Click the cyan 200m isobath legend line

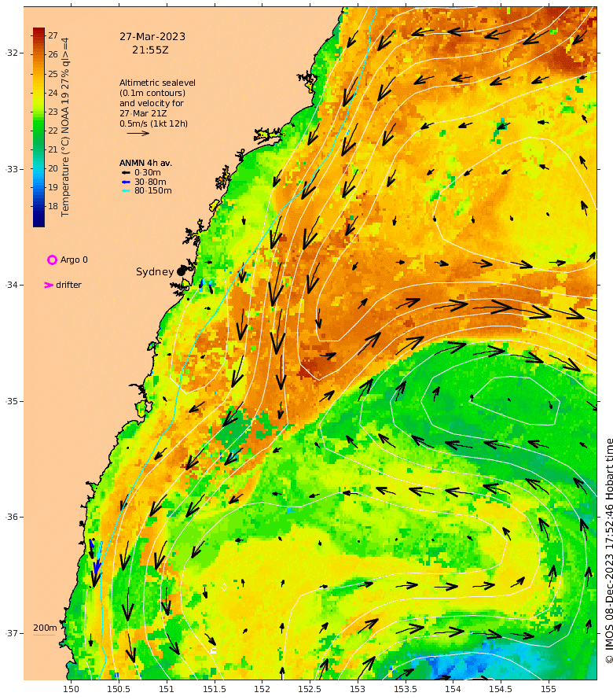coord(44,635)
